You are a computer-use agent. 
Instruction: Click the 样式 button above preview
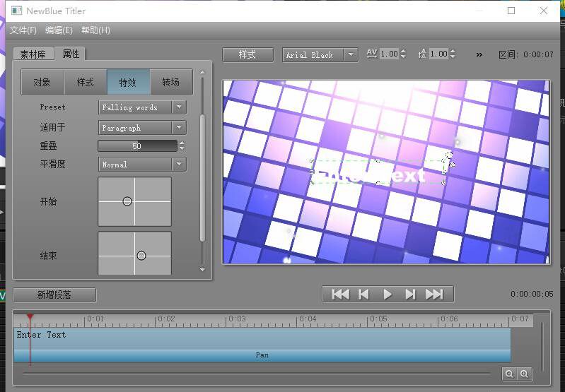point(247,54)
